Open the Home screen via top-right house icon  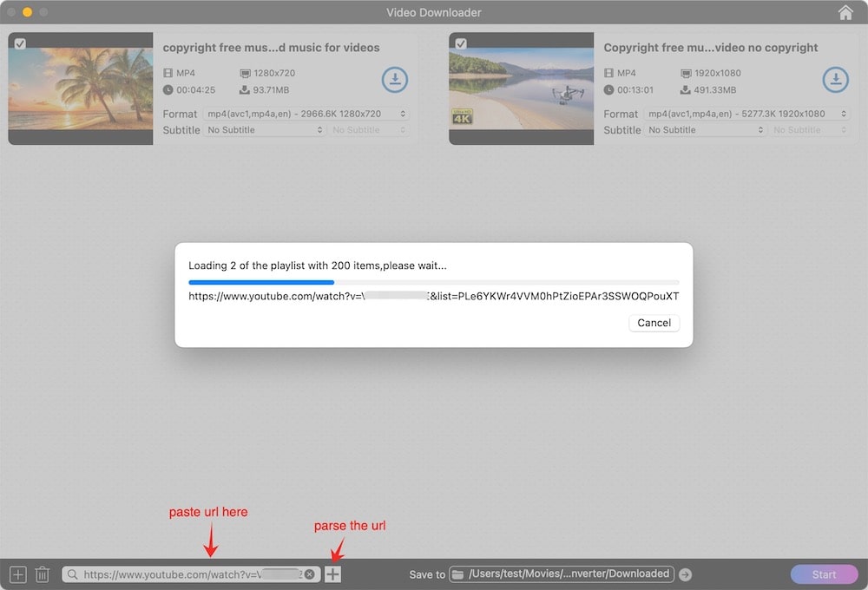[x=845, y=12]
